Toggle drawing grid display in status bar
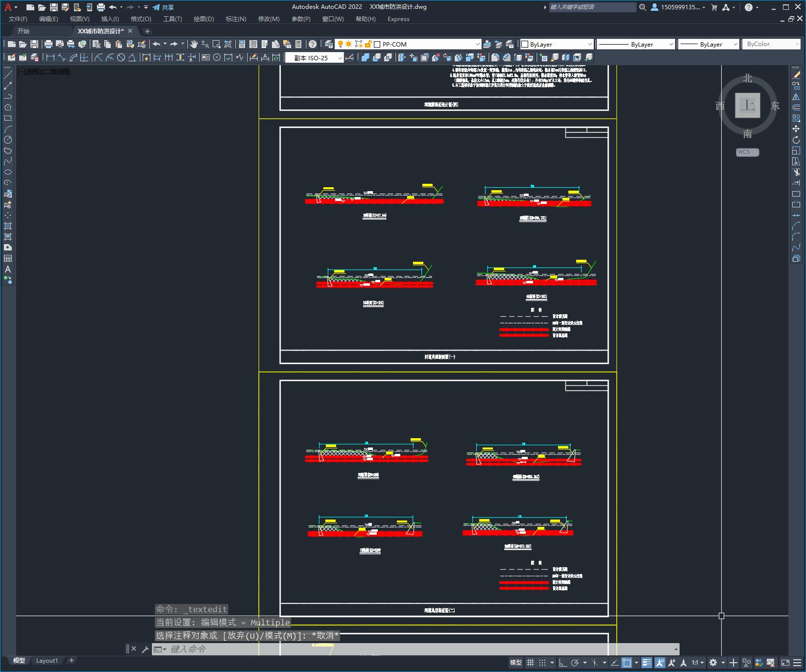 click(531, 663)
